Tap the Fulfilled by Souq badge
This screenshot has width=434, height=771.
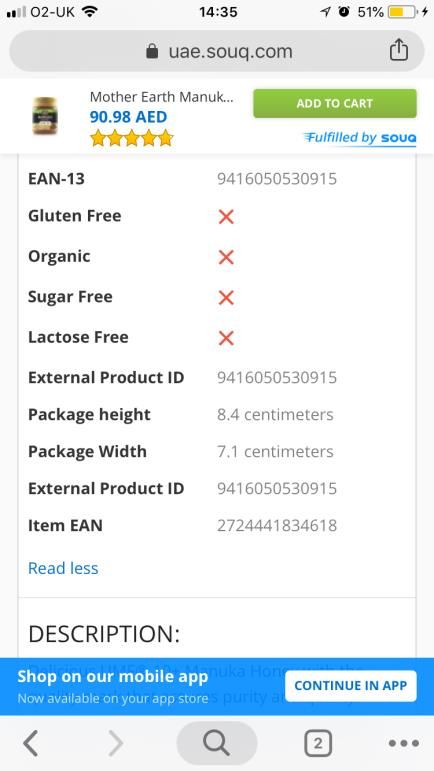[360, 138]
